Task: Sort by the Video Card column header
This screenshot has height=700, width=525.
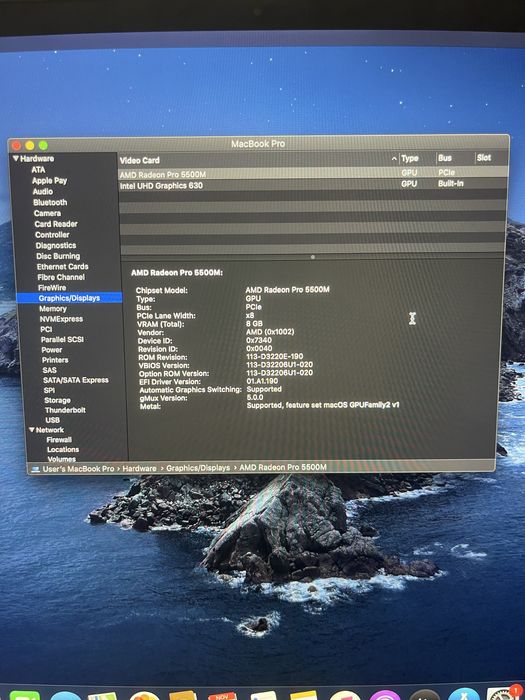Action: 139,160
